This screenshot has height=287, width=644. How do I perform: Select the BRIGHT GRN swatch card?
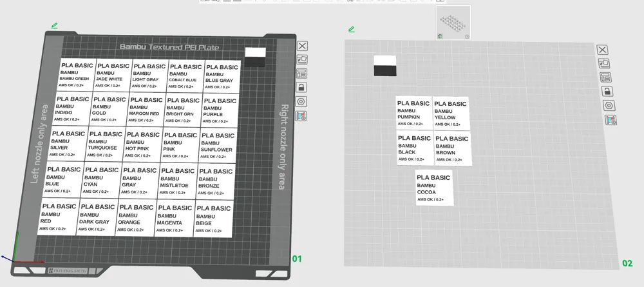(x=184, y=110)
